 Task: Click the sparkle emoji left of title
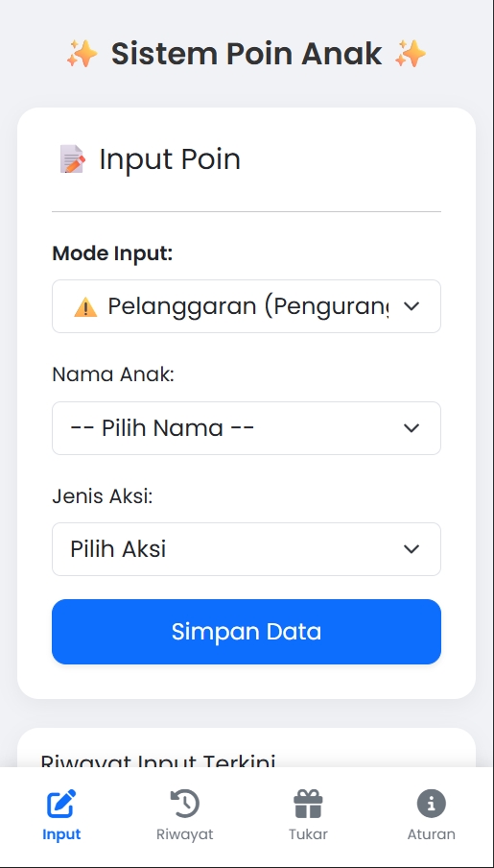[x=82, y=54]
